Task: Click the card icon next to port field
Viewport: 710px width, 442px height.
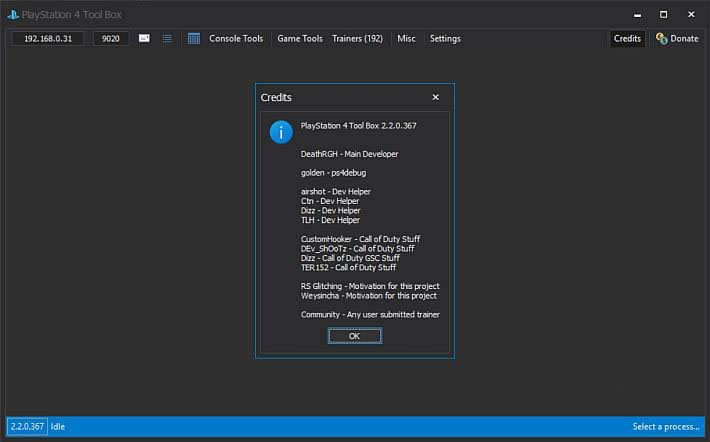Action: (144, 38)
